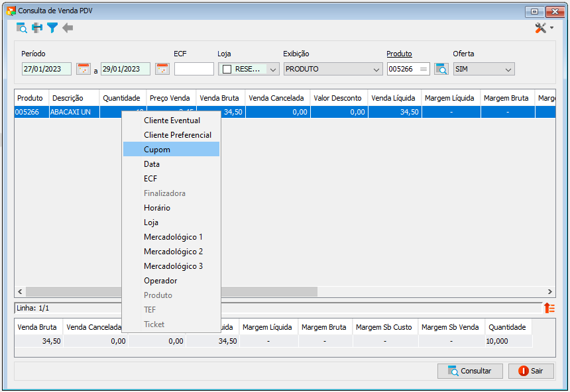Click the empty ECF input field
Viewport: 570px width, 392px height.
194,69
